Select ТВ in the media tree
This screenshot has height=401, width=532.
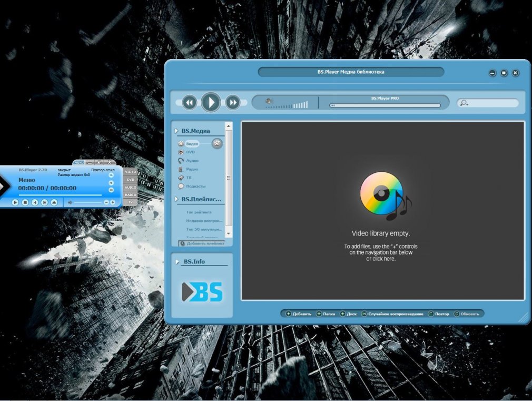pos(189,178)
